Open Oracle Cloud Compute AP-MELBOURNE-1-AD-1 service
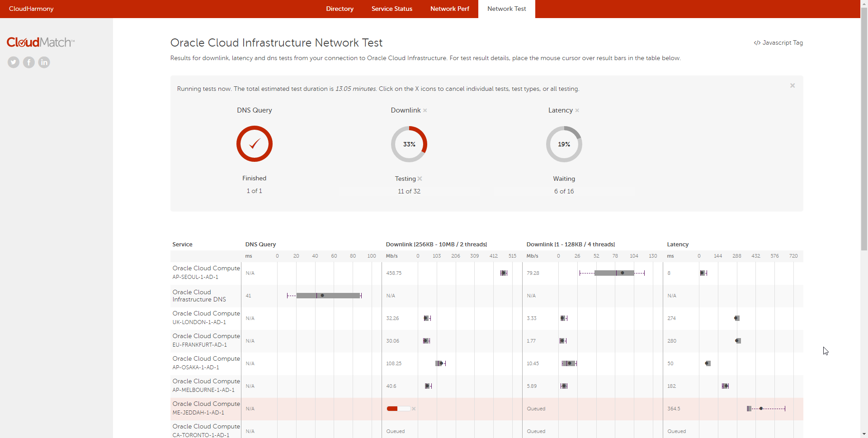 pyautogui.click(x=206, y=386)
